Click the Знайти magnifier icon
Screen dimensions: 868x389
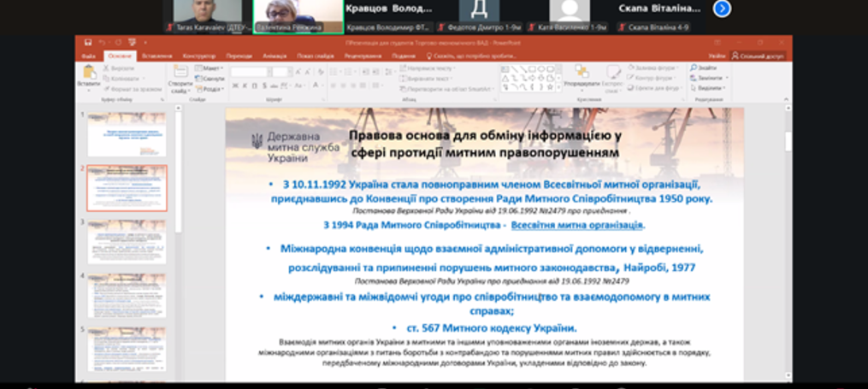point(693,68)
